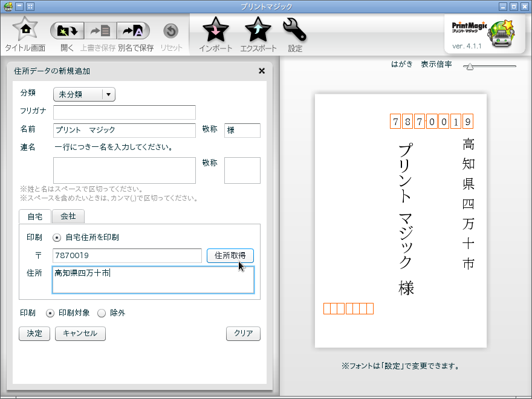The image size is (532, 399).
Task: Click the 〒 postal code field
Action: (x=127, y=256)
